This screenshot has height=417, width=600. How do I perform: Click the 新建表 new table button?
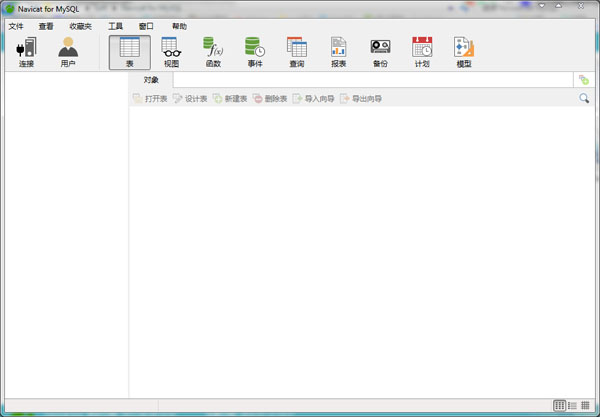230,99
